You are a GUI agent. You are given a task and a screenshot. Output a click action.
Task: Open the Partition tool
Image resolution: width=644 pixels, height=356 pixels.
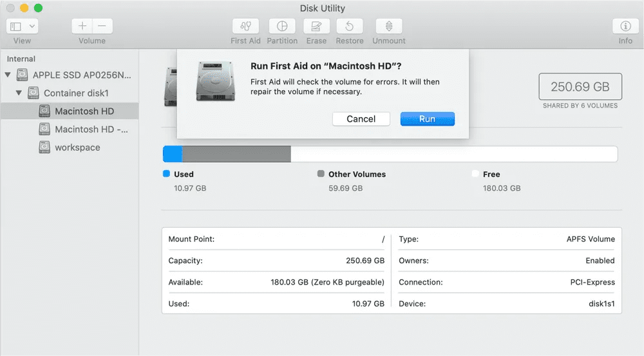click(x=281, y=26)
